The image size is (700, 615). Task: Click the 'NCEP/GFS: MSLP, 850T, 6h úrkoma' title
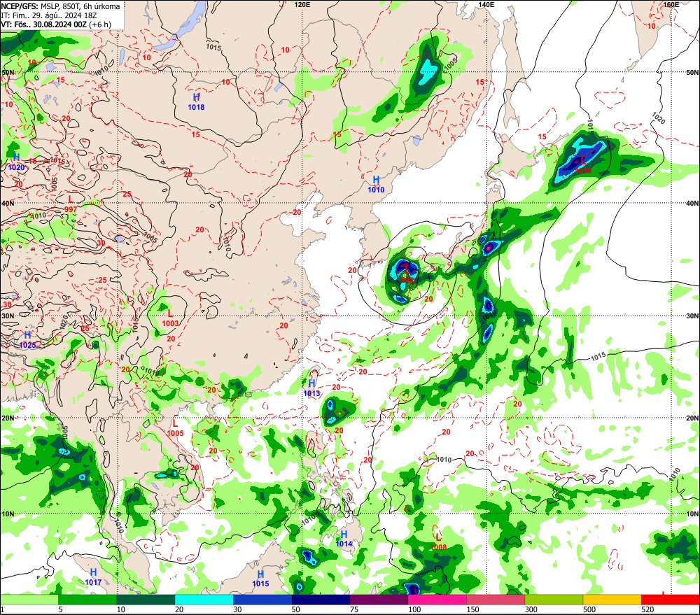click(x=60, y=6)
